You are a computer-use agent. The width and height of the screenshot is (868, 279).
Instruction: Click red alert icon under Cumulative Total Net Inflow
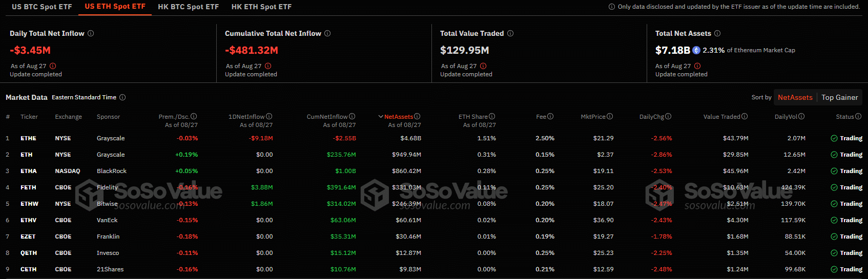coord(268,66)
